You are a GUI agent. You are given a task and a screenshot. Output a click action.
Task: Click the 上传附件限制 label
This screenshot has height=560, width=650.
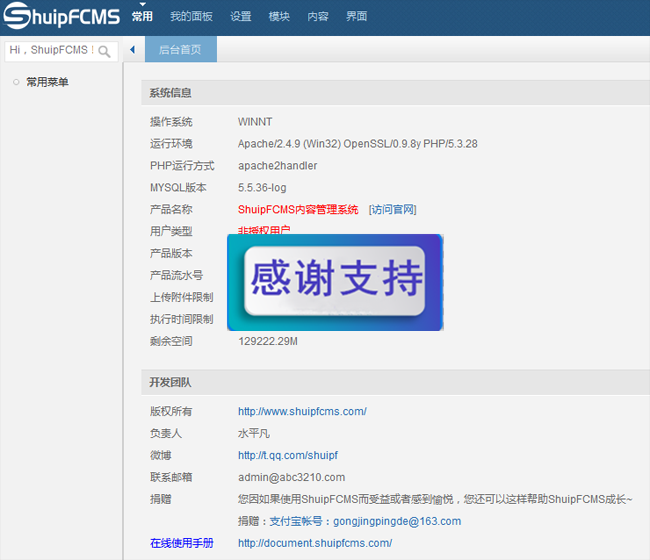click(x=182, y=297)
